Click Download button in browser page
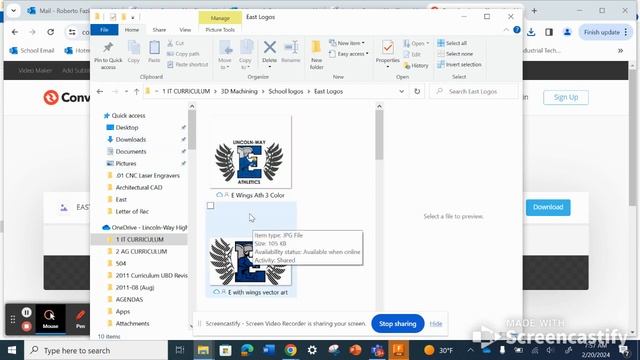Viewport: 640px width, 360px height. (548, 207)
